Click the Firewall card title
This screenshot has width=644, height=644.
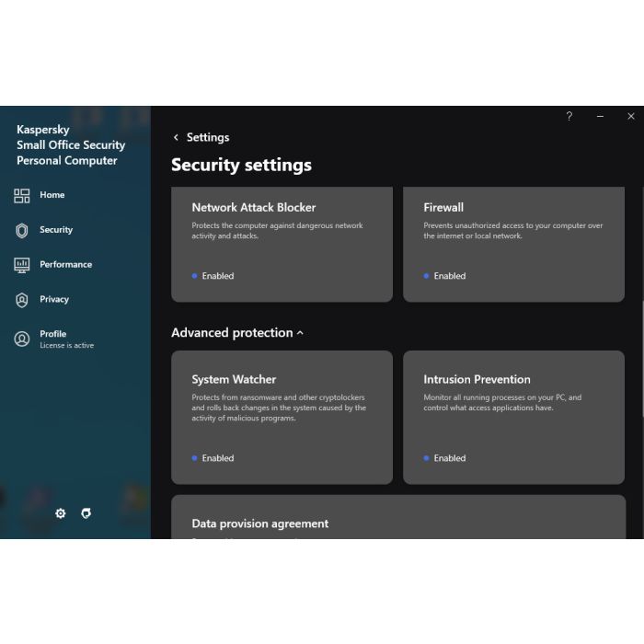pos(443,208)
